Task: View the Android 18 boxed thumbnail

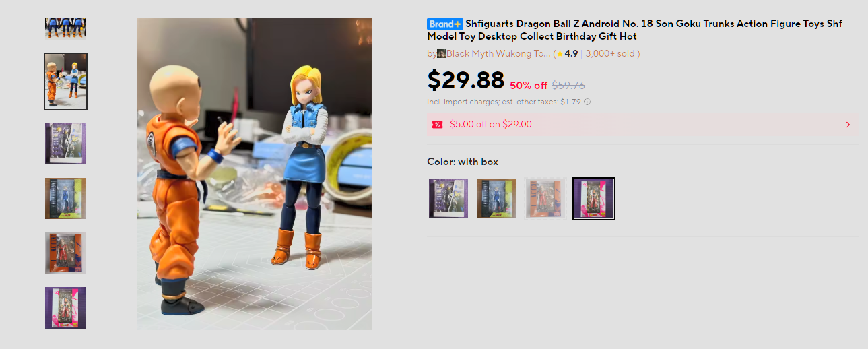Action: pos(66,198)
